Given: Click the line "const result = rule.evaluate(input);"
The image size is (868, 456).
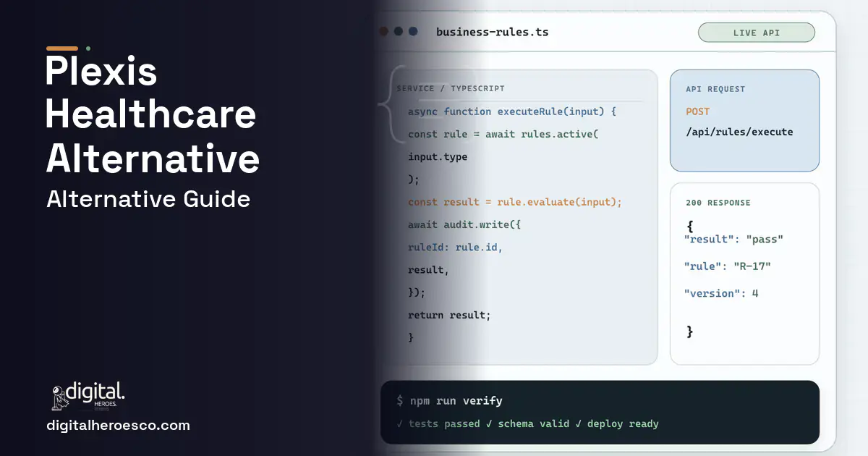Looking at the screenshot, I should (x=515, y=202).
